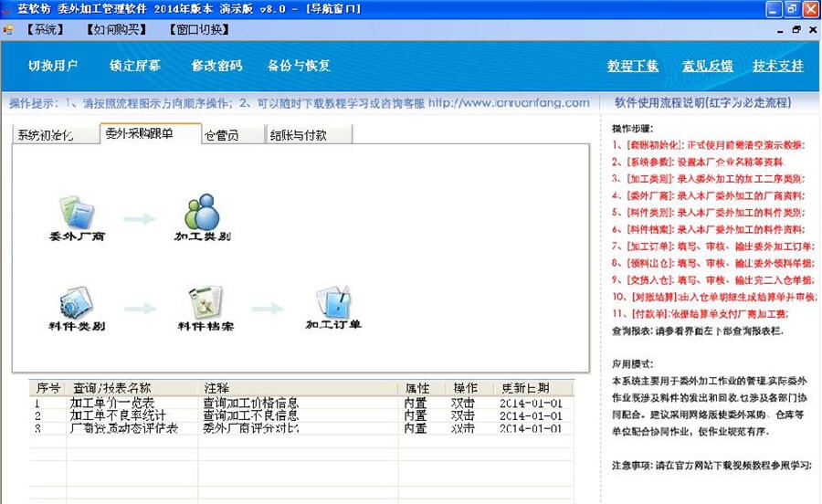Viewport: 822px width, 504px height.
Task: Click the 委外厂商评分对比 note cell
Action: click(250, 428)
